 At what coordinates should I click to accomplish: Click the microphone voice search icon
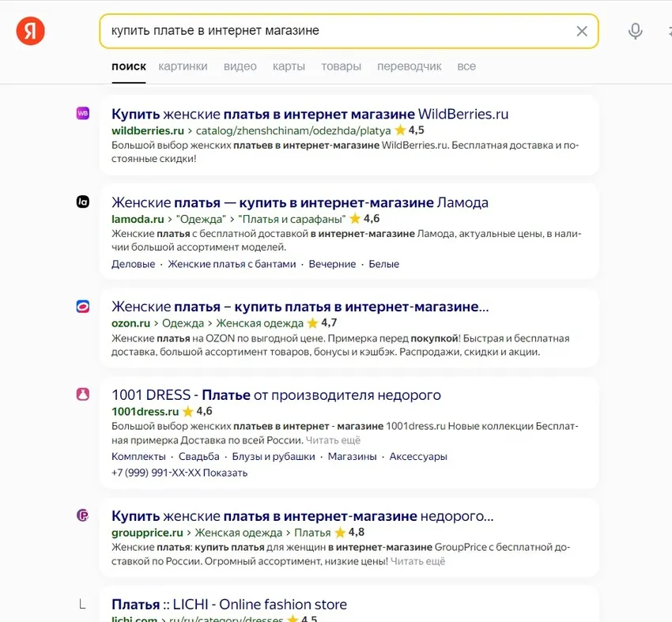[635, 31]
